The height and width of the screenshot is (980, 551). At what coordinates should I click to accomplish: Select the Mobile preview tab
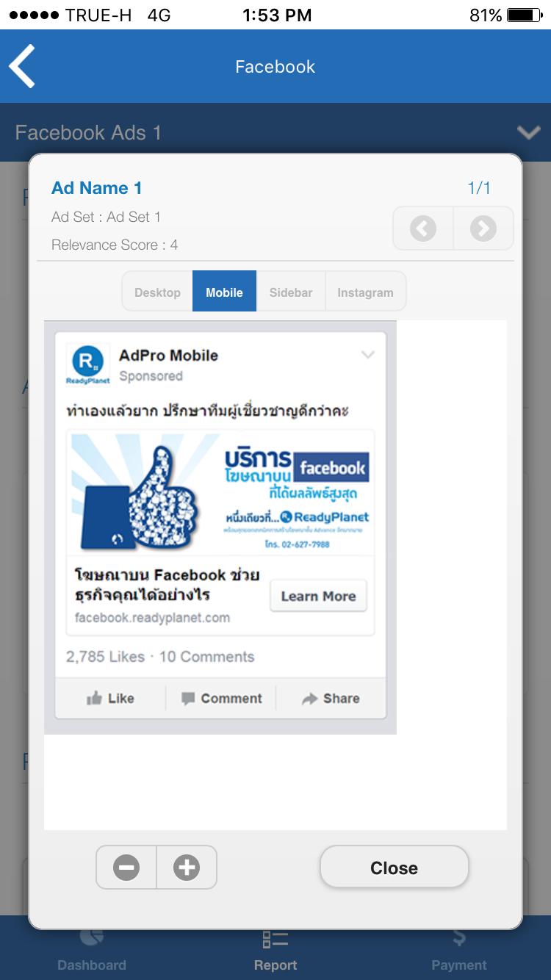[224, 292]
